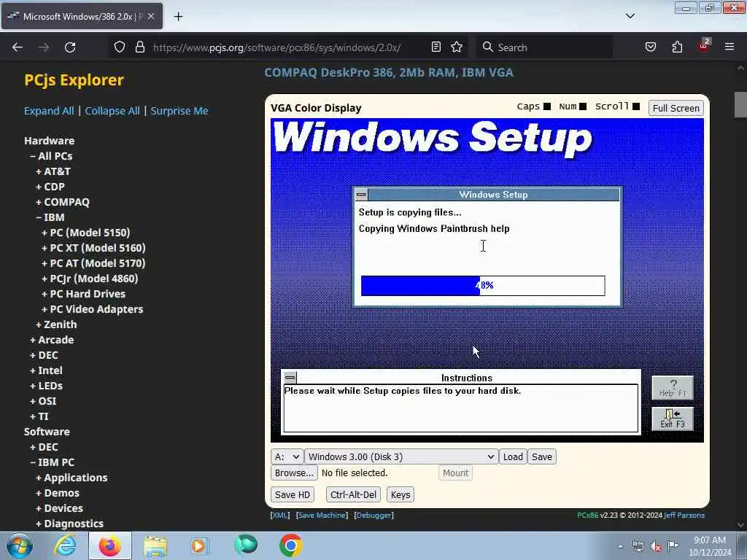Expand the Zenith tree node
Viewport: 747px width, 560px height.
coord(55,324)
